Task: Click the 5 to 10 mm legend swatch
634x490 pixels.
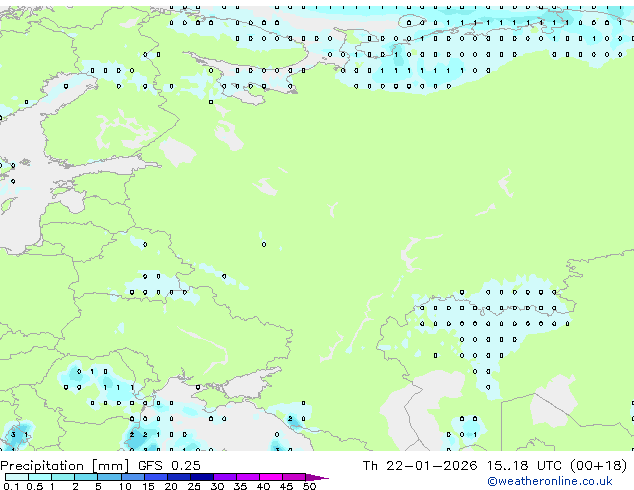Action: (x=109, y=477)
